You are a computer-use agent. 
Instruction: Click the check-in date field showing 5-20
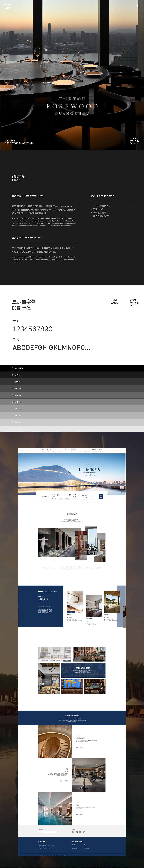(54, 496)
